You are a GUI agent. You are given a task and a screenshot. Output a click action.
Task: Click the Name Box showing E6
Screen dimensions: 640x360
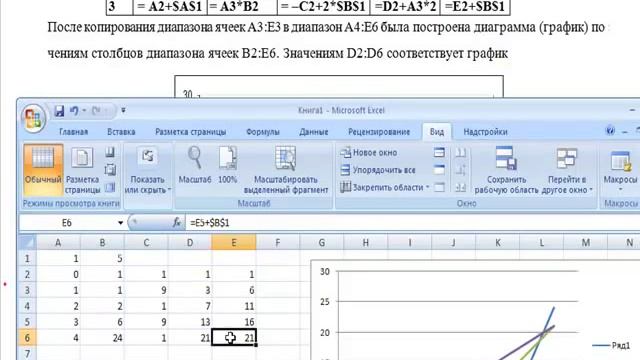67,223
